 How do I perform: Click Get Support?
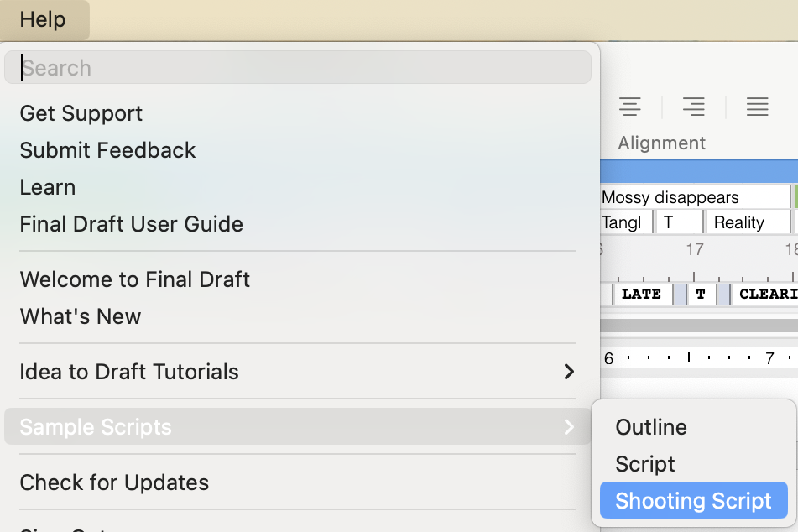[x=81, y=112]
